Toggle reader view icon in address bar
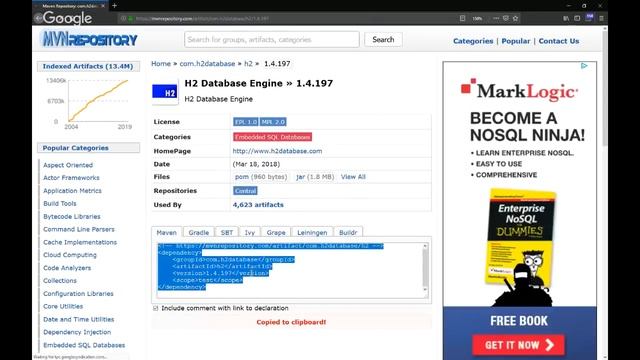The height and width of the screenshot is (360, 640). point(462,18)
